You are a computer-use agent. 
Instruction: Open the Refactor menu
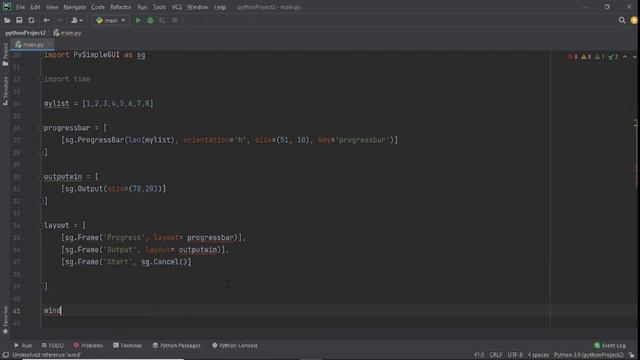click(121, 7)
